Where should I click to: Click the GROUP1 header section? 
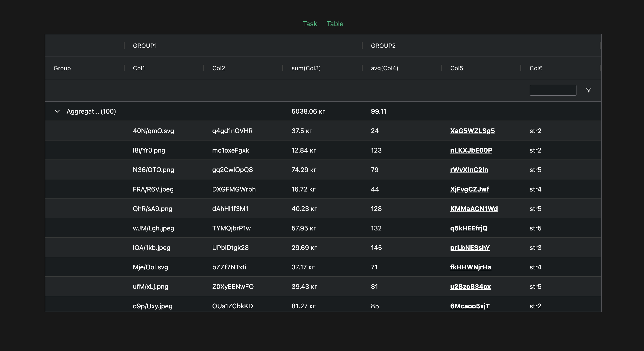(145, 45)
